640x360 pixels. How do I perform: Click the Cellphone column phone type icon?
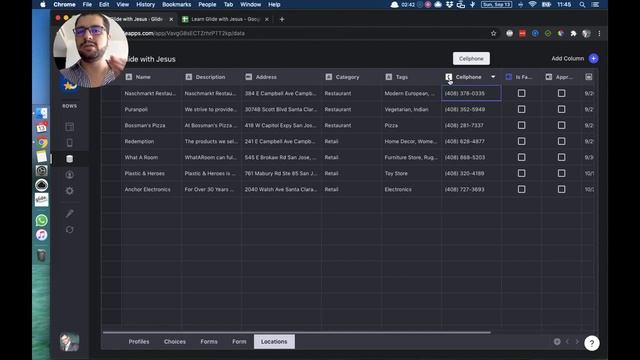(449, 77)
